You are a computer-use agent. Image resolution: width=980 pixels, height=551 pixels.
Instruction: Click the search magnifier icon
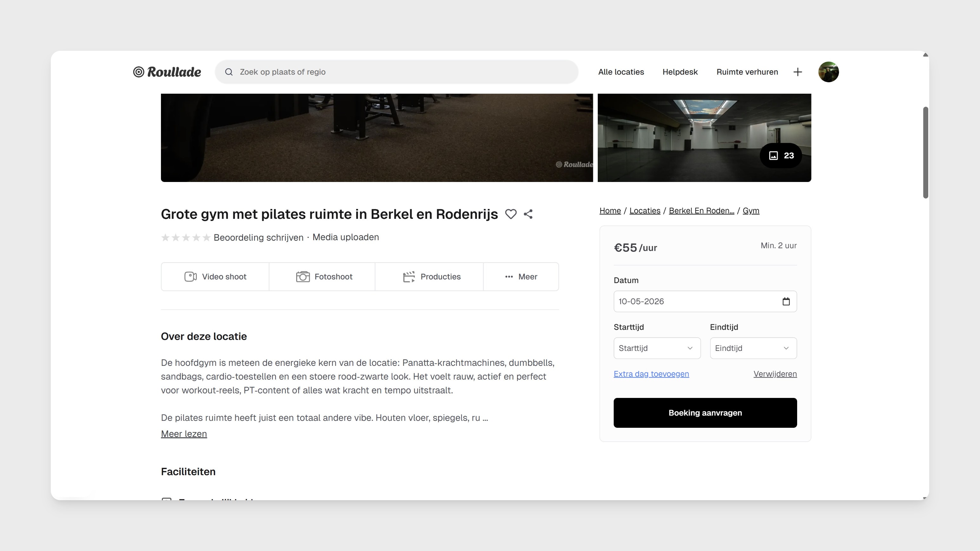(x=229, y=72)
